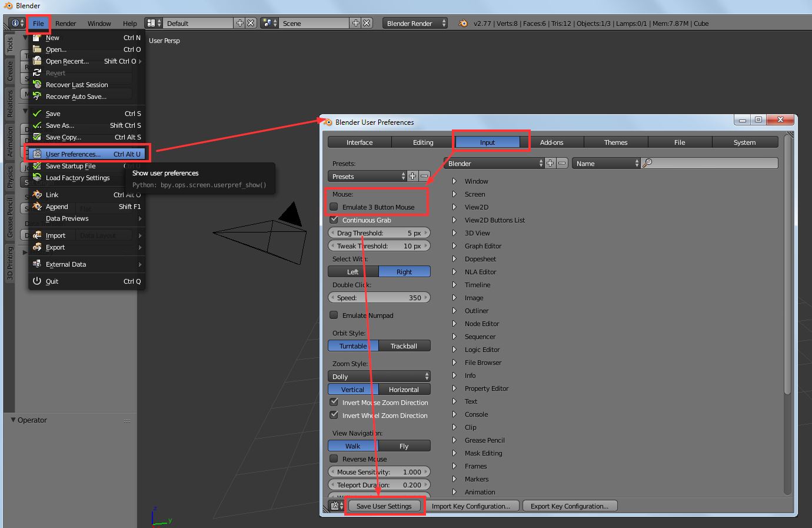The height and width of the screenshot is (528, 812).
Task: Click the Open folder icon in File menu
Action: (36, 49)
